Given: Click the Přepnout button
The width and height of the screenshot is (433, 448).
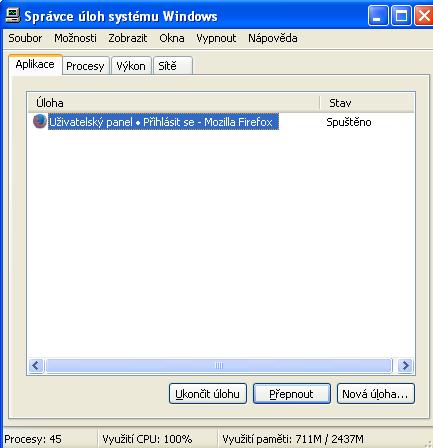Looking at the screenshot, I should point(292,394).
